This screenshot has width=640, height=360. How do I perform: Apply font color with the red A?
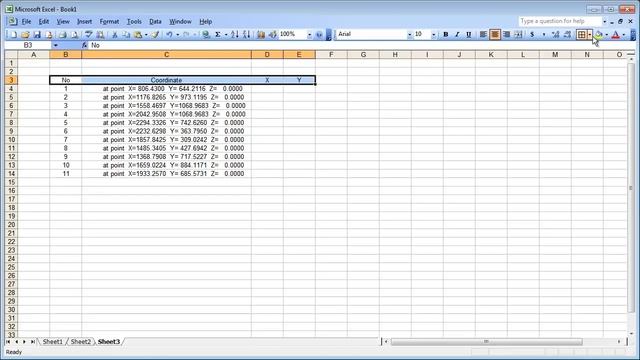[x=616, y=35]
